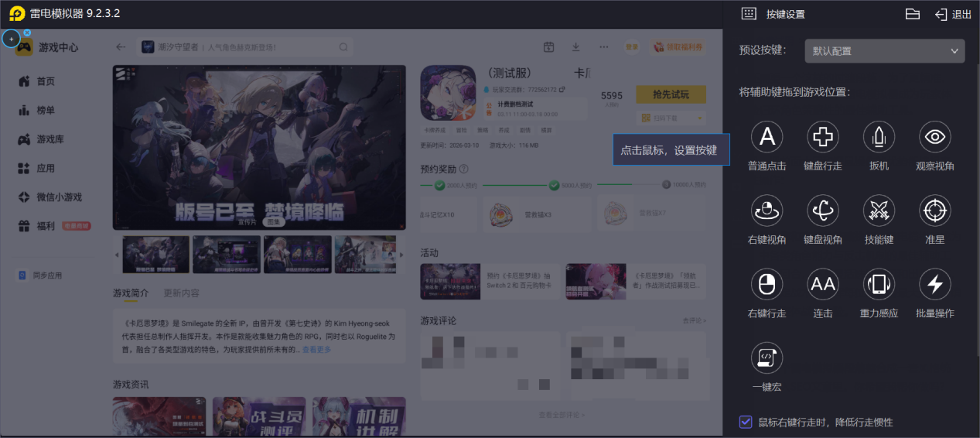Image resolution: width=980 pixels, height=438 pixels.
Task: Select the 右键行走 mouse icon
Action: 767,284
